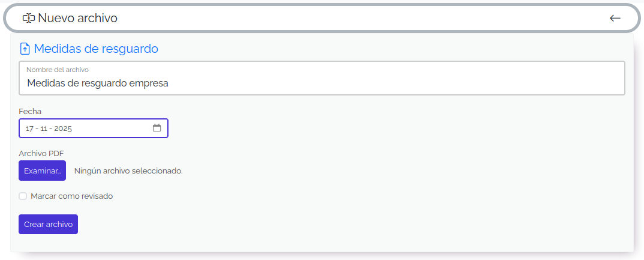Select the day segment 17 in date
Image resolution: width=644 pixels, height=260 pixels.
pyautogui.click(x=29, y=128)
